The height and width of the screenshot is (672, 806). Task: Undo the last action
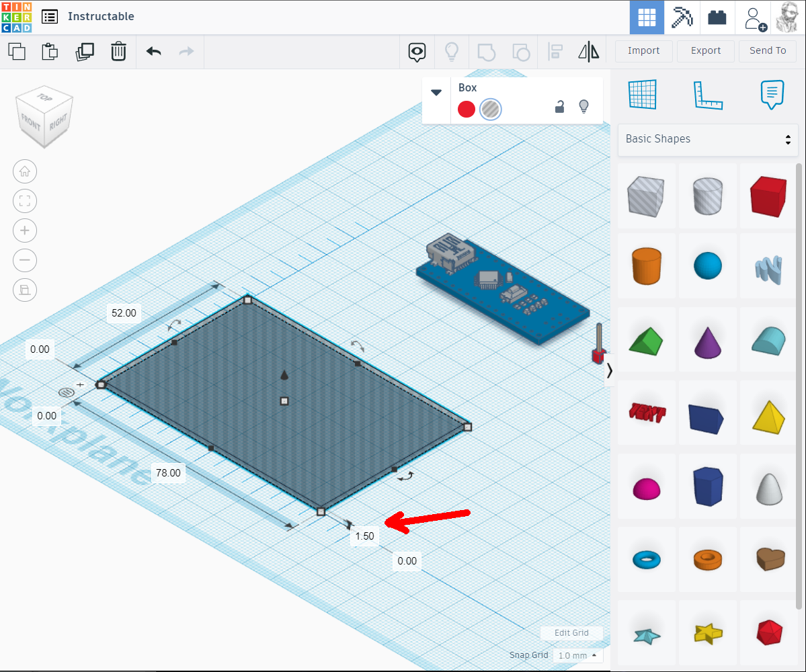click(154, 51)
